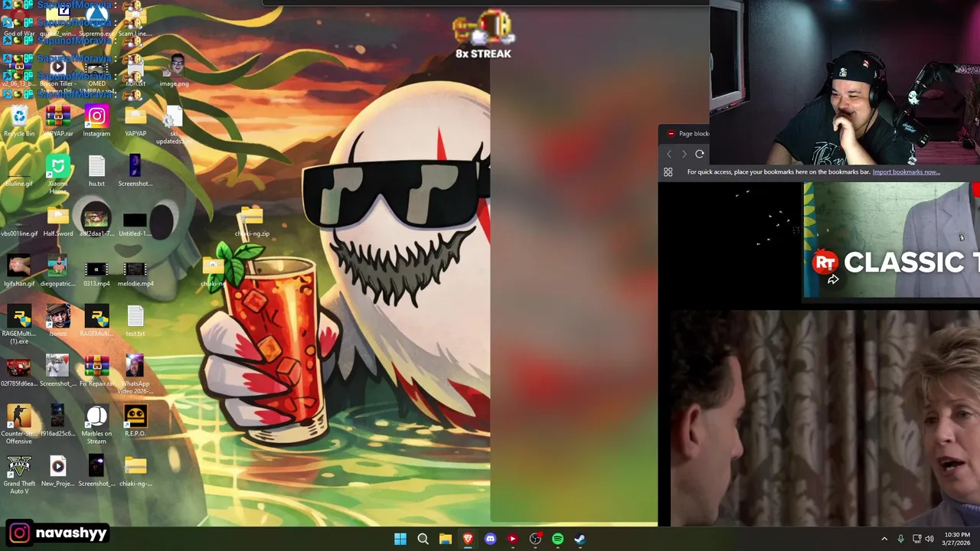Select the Untitled-1 black image file
Screen dimensions: 980x551
[x=136, y=222]
